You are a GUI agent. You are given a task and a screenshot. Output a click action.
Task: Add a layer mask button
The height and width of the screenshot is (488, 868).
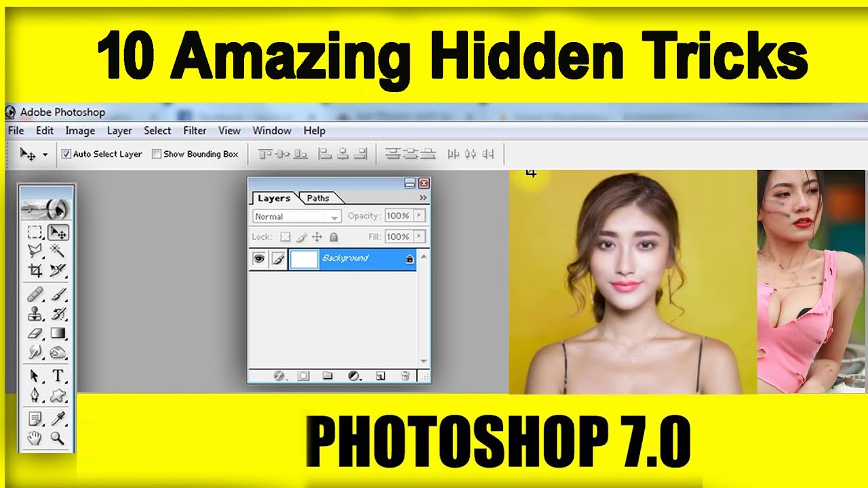pos(303,375)
